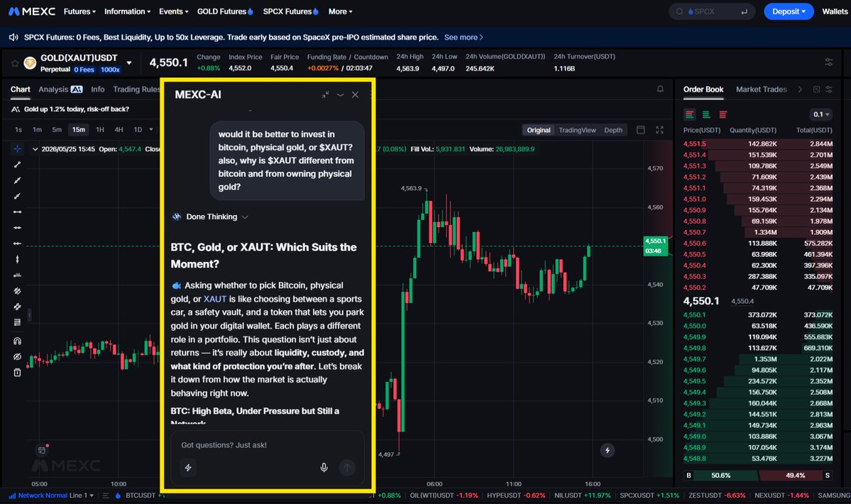Viewport: 851px width, 504px height.
Task: Click the 'Got questions? Just ask!' input
Action: (x=267, y=445)
